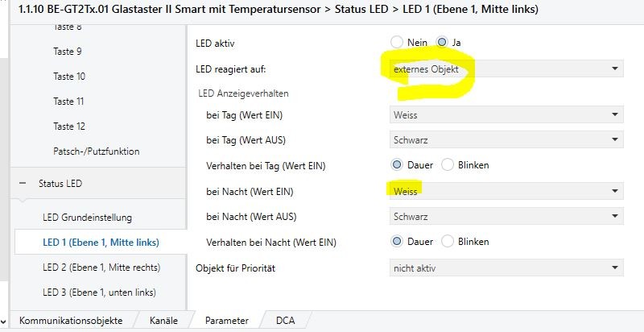Image resolution: width=644 pixels, height=332 pixels.
Task: Open 'bei Nacht (Wert EIN)' dropdown
Action: (506, 191)
